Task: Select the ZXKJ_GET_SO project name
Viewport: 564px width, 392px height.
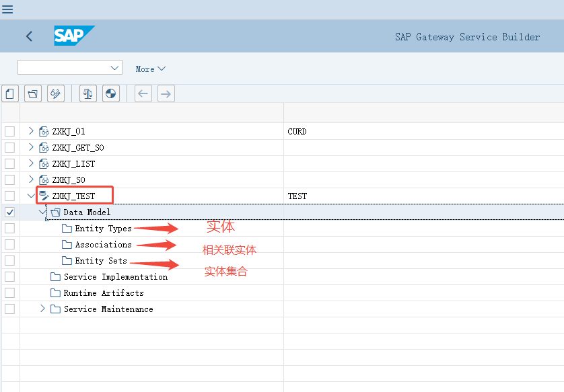Action: pos(78,148)
